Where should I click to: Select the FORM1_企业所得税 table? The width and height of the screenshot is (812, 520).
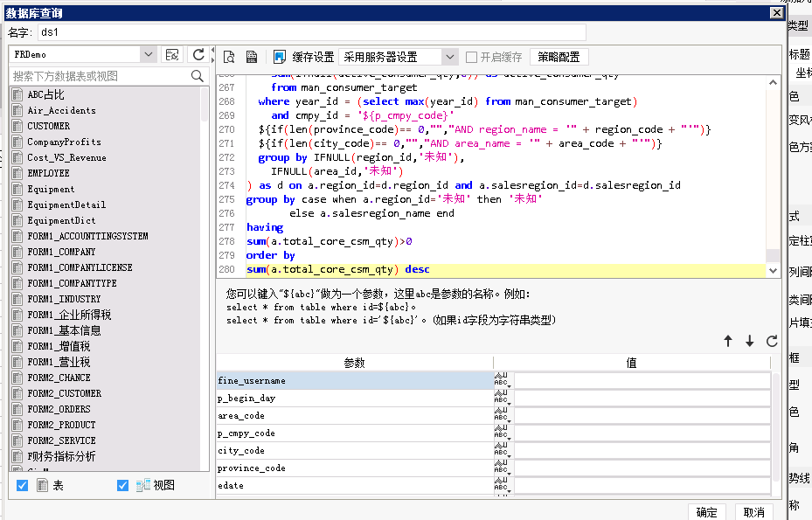tap(69, 315)
